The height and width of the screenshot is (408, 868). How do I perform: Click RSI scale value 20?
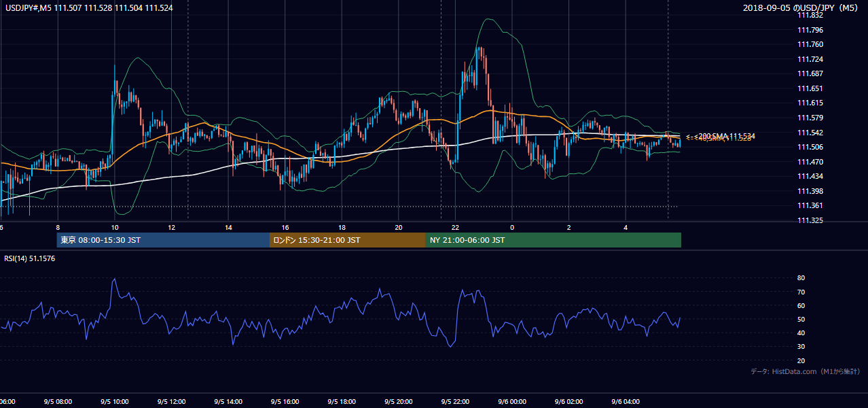pos(801,360)
